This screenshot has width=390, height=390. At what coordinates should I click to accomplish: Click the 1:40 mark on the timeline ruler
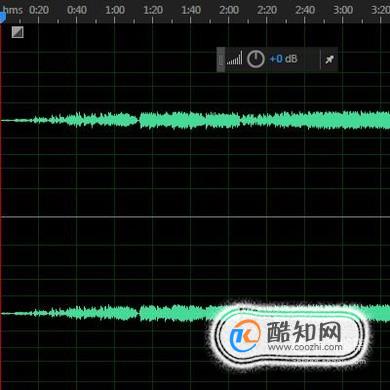[x=191, y=10]
